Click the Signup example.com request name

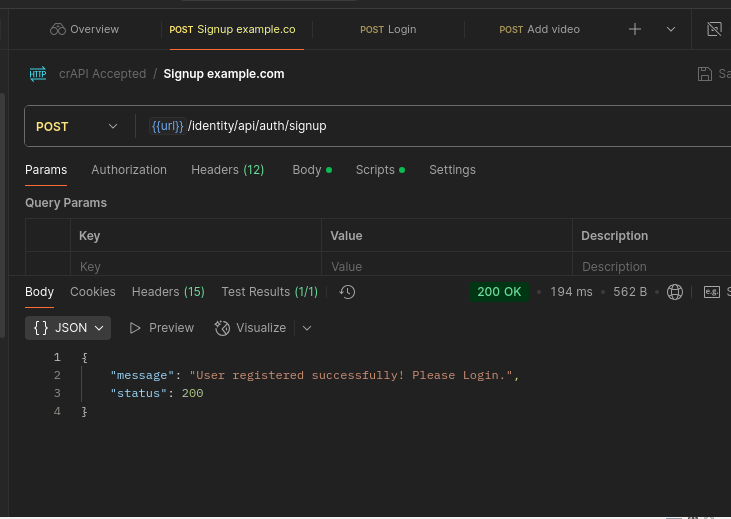pos(224,74)
